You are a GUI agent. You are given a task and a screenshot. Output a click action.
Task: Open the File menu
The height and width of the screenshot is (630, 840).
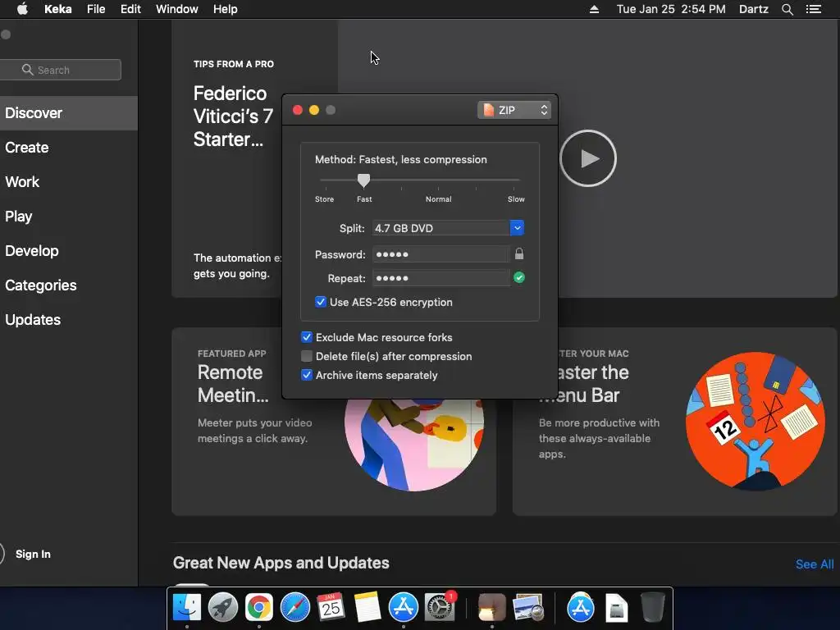click(96, 9)
